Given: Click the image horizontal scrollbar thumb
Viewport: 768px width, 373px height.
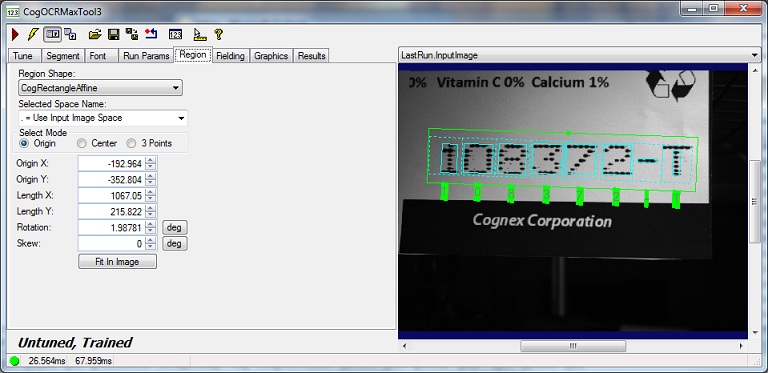Looking at the screenshot, I should tap(573, 346).
